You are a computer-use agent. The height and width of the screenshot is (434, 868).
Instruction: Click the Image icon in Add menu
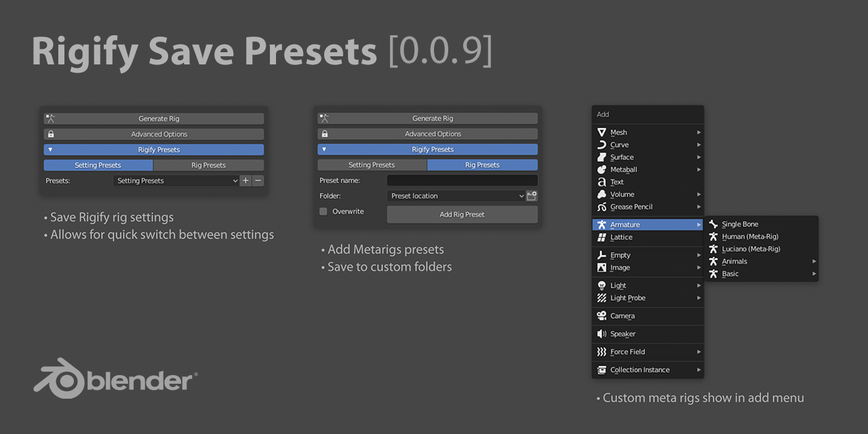click(x=601, y=268)
